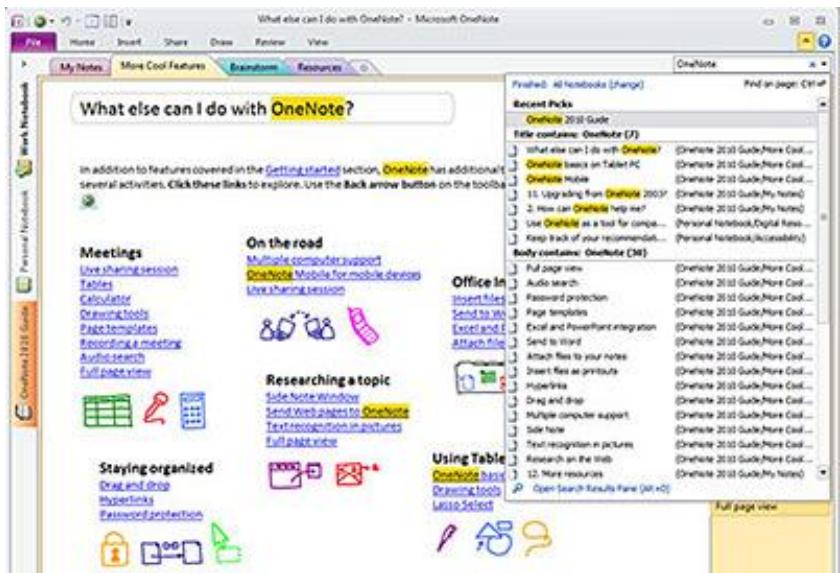Open result What else can I do with OneNote?
Viewport: 840px width, 573px height.
click(662, 149)
